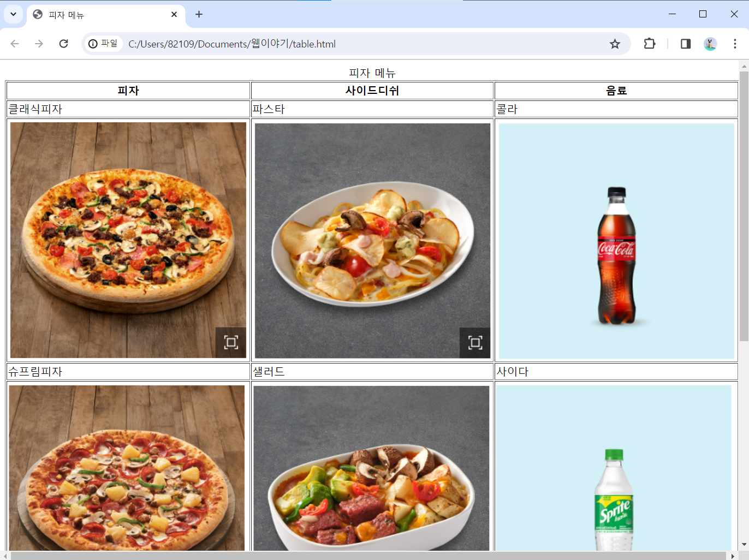Open the extensions puzzle icon

tap(649, 44)
